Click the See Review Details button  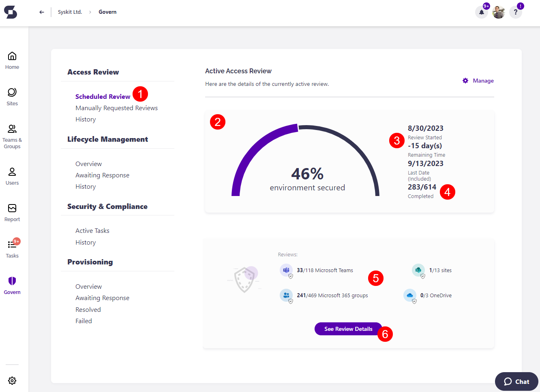348,328
